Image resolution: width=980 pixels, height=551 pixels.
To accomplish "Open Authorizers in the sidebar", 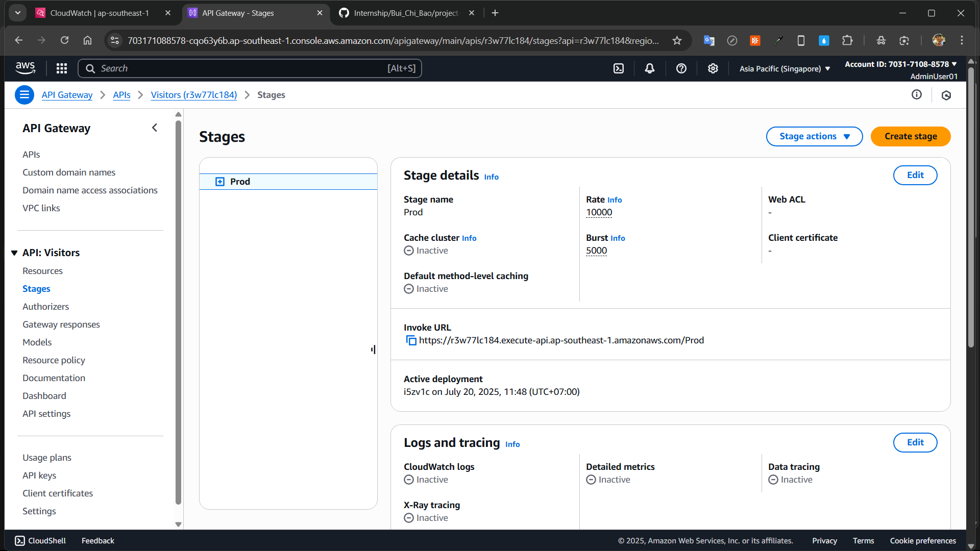I will (45, 307).
